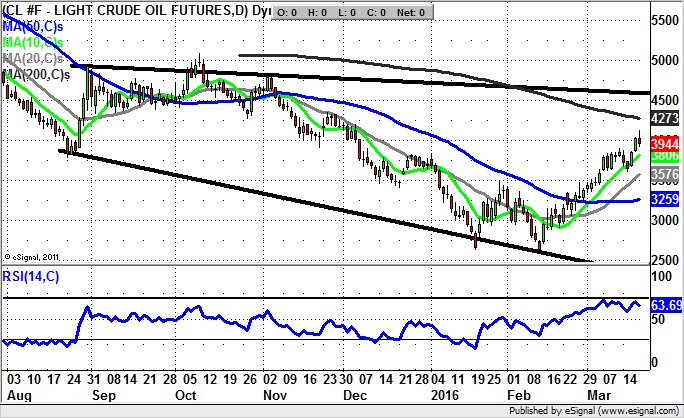Click the eSignal 2011 copyright watermark
The image size is (684, 418).
click(35, 256)
